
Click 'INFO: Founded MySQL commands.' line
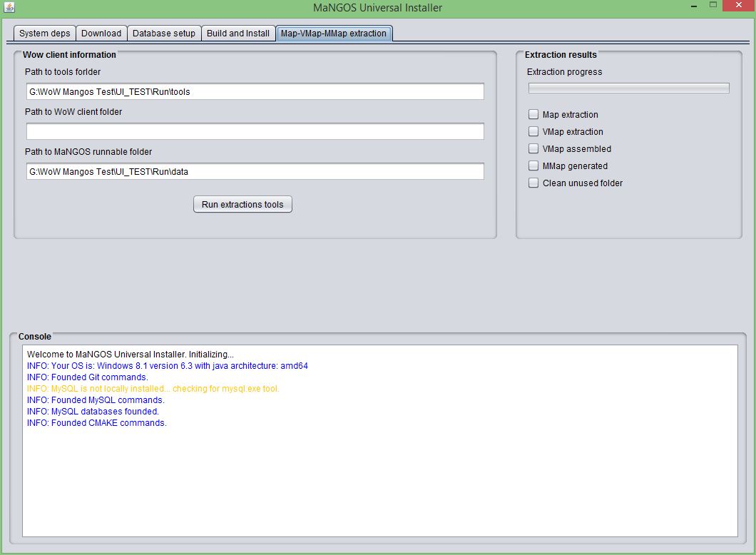(x=96, y=400)
